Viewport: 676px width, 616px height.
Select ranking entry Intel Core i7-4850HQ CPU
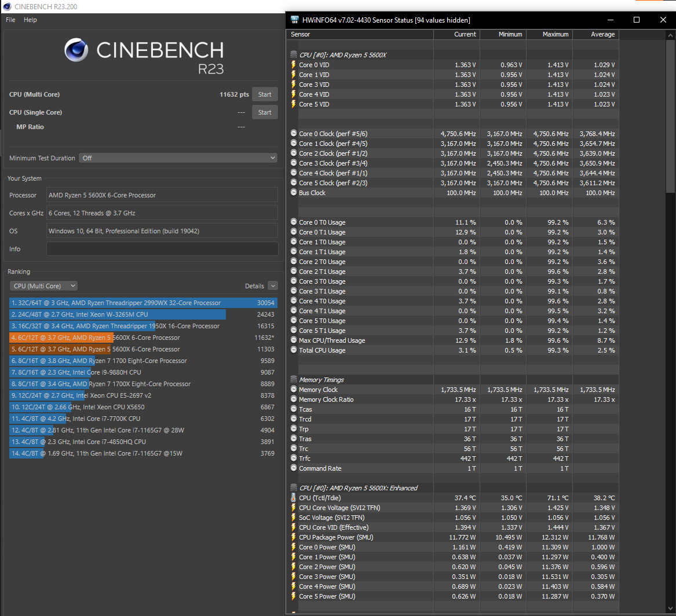coord(143,442)
